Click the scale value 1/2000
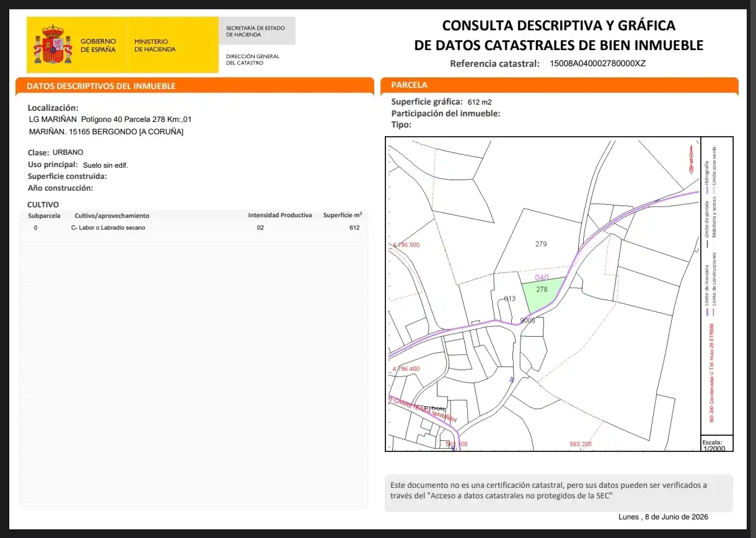The image size is (756, 538). (x=714, y=448)
